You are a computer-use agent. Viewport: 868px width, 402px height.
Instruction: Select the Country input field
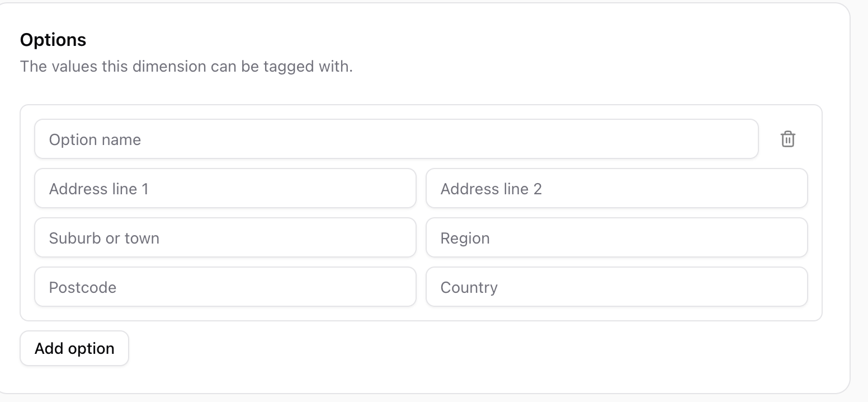[x=617, y=287]
